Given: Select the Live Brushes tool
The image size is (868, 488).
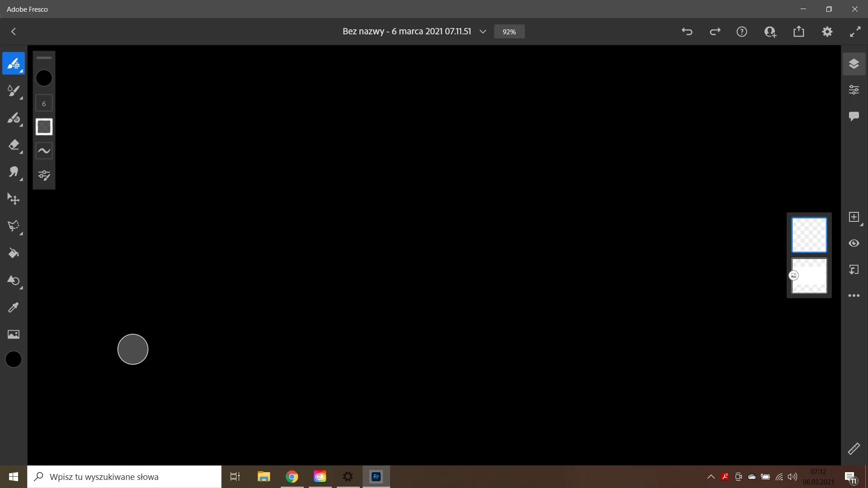Looking at the screenshot, I should [x=14, y=91].
